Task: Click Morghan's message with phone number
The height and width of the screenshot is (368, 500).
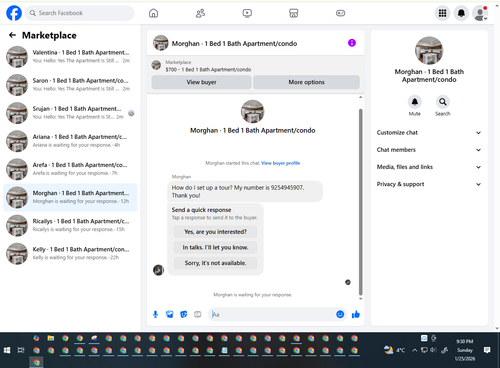Action: click(x=245, y=191)
